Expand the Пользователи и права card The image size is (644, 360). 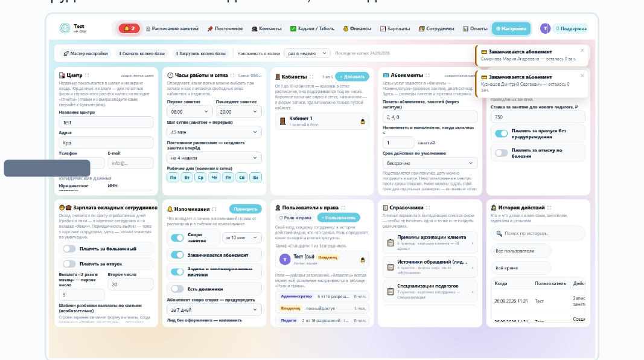coord(343,208)
